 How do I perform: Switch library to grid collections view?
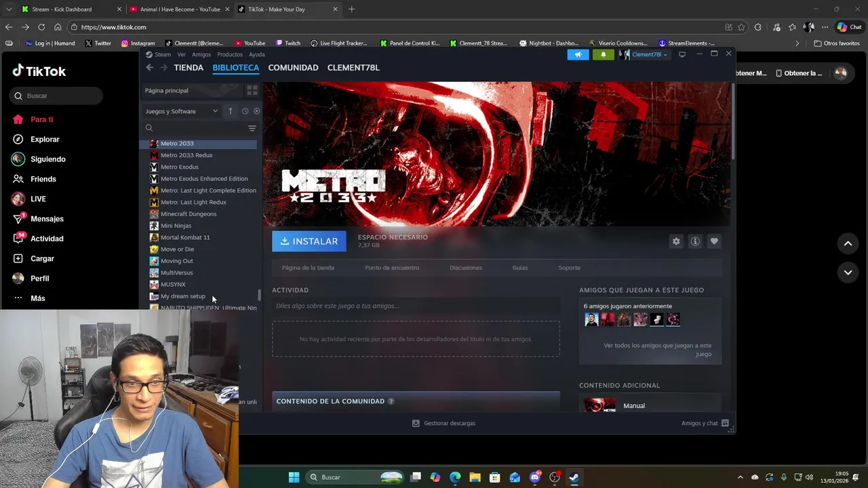click(x=252, y=90)
